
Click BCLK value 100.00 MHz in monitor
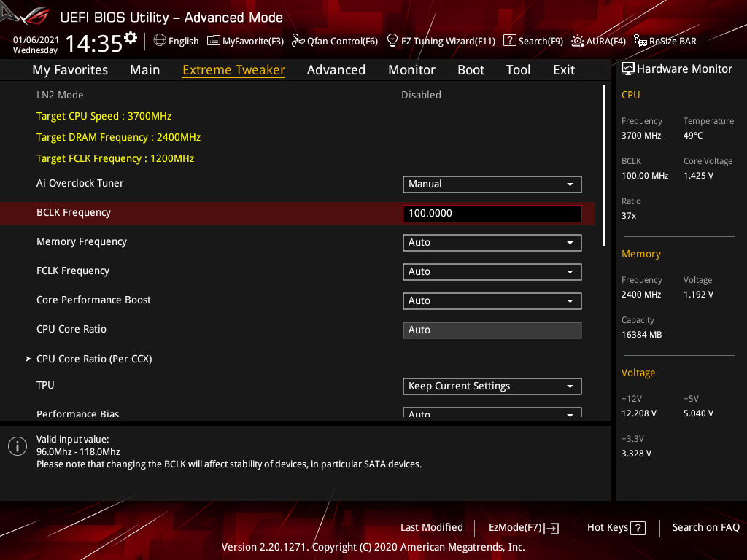(x=645, y=176)
